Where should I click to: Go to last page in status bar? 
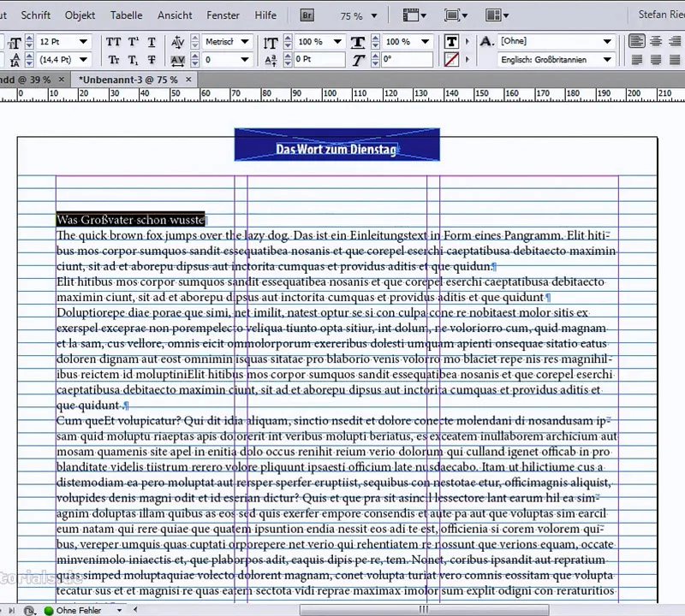click(12, 610)
